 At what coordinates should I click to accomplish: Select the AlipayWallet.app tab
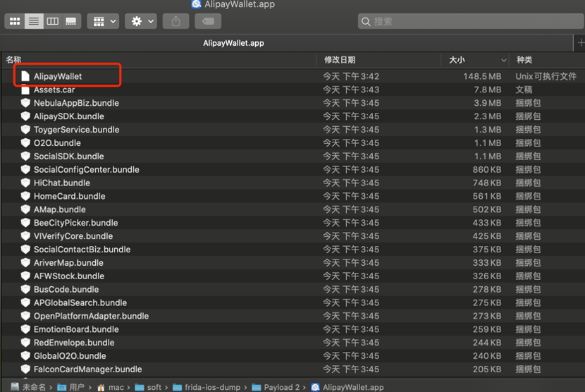pyautogui.click(x=233, y=43)
